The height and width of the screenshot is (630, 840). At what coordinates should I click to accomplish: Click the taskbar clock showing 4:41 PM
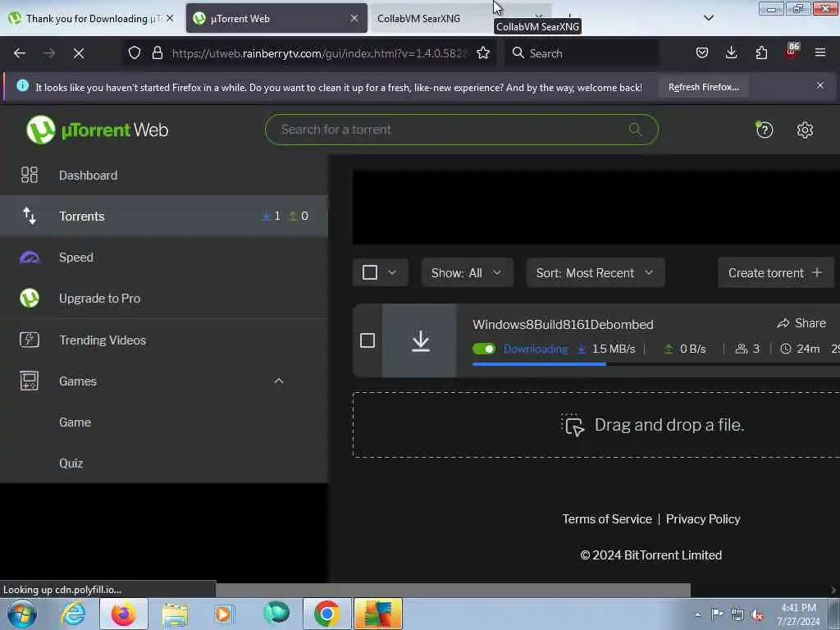798,614
